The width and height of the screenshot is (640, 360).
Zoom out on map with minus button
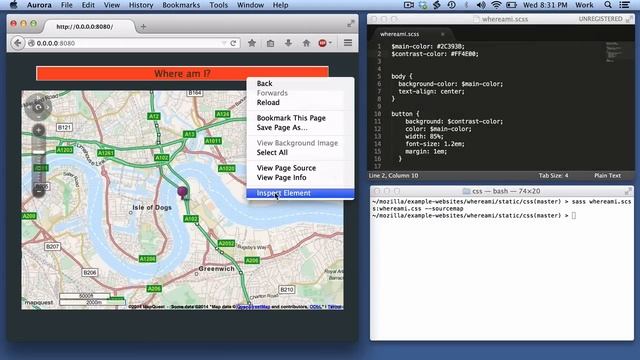click(x=39, y=191)
